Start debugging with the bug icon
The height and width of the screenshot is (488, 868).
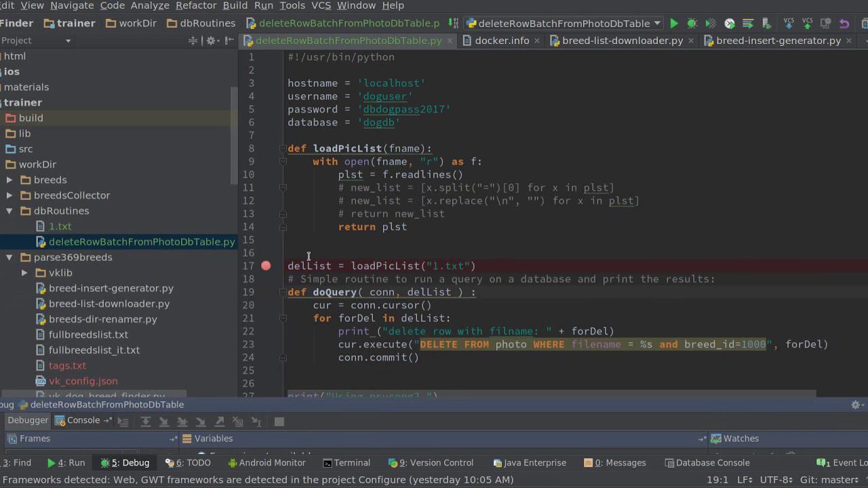click(692, 24)
